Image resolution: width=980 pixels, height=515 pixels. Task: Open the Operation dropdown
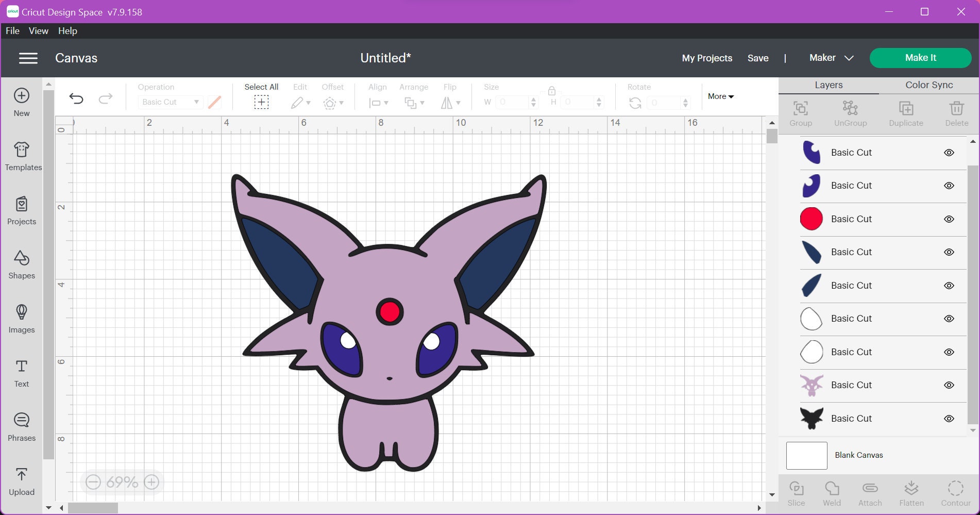pyautogui.click(x=170, y=102)
